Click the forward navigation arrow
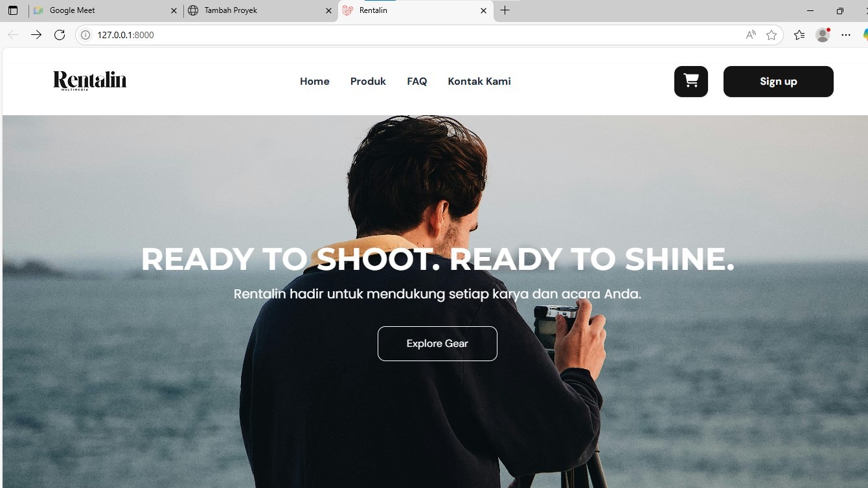 36,35
